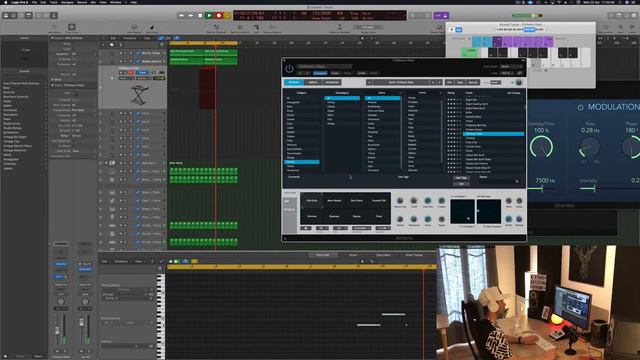Click the Stop transport button
Image resolution: width=640 pixels, height=360 pixels.
point(200,16)
